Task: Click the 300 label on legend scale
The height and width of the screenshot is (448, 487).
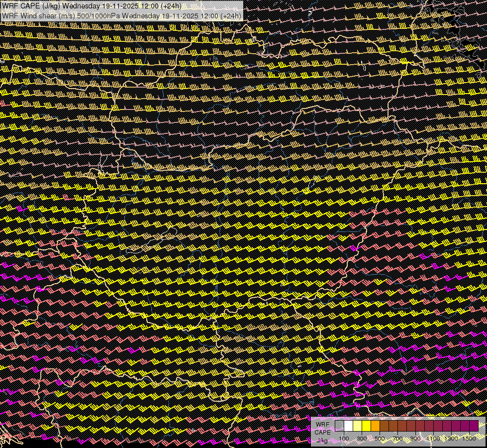Action: (x=362, y=439)
